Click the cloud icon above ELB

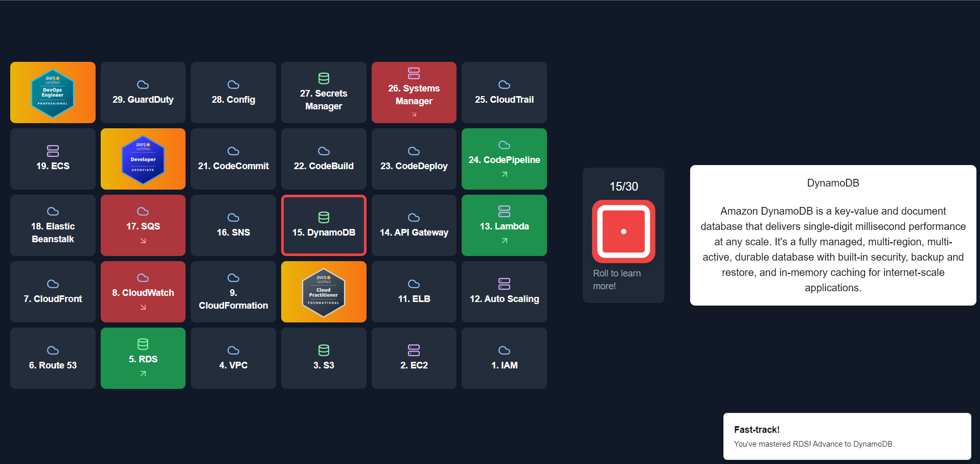click(414, 284)
